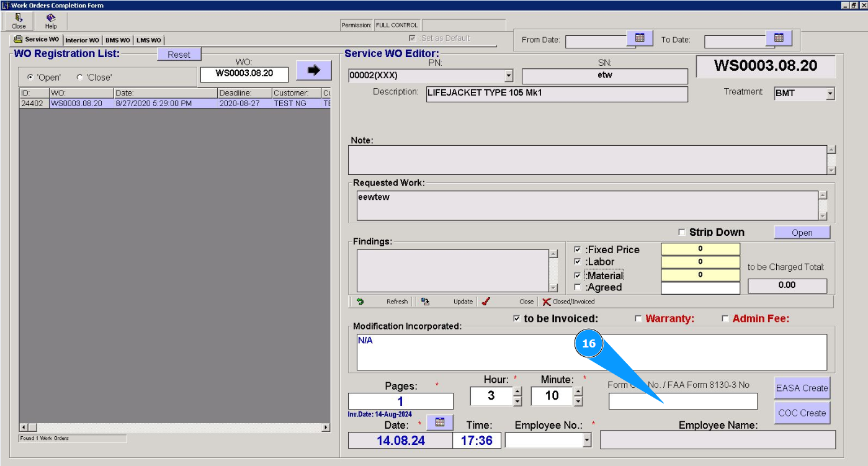Click the Description field with LIFEJACKET text
This screenshot has width=868, height=466.
point(557,94)
